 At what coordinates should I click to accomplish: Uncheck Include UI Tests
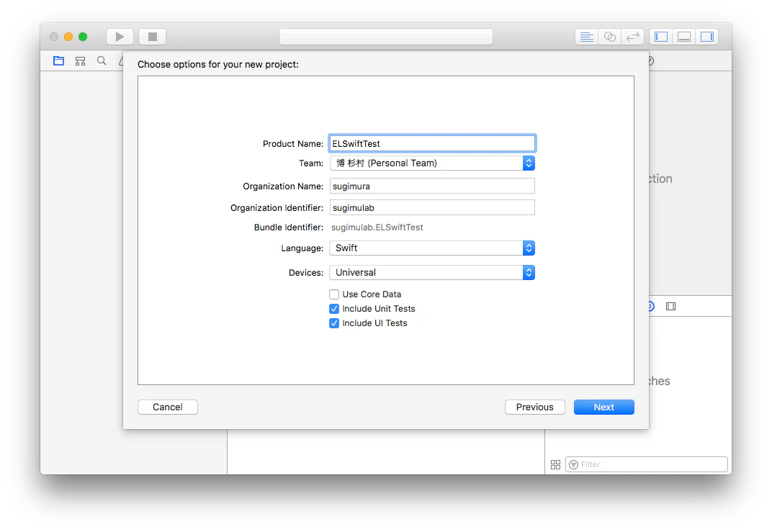(334, 323)
